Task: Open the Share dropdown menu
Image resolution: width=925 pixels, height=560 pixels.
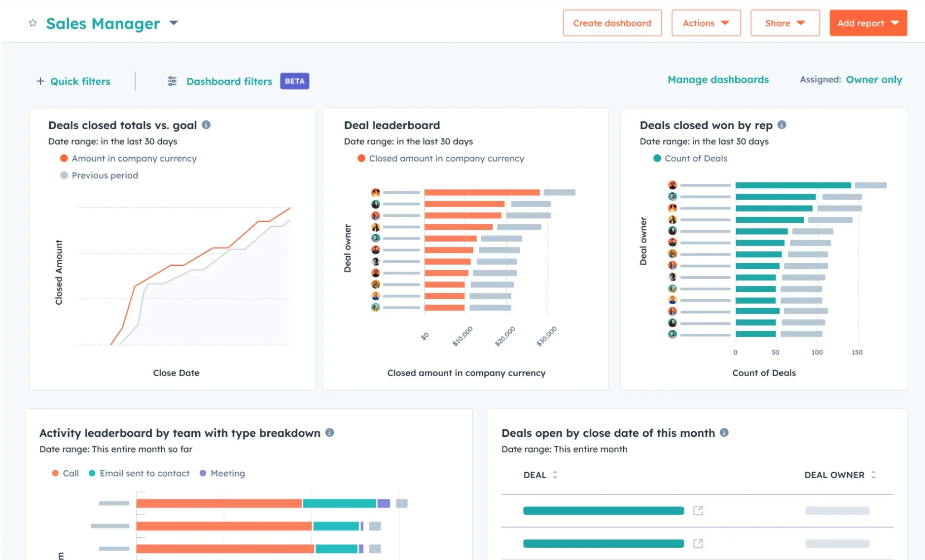Action: (x=784, y=23)
